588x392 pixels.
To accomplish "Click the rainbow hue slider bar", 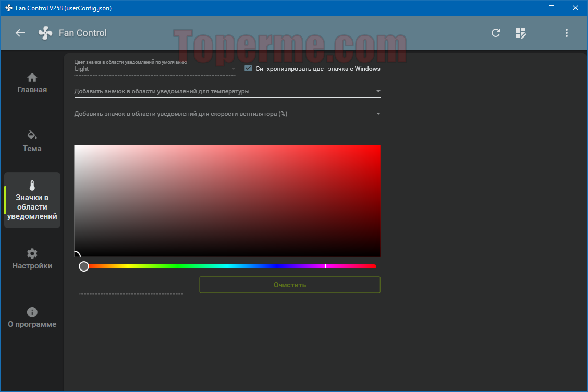I will 229,266.
